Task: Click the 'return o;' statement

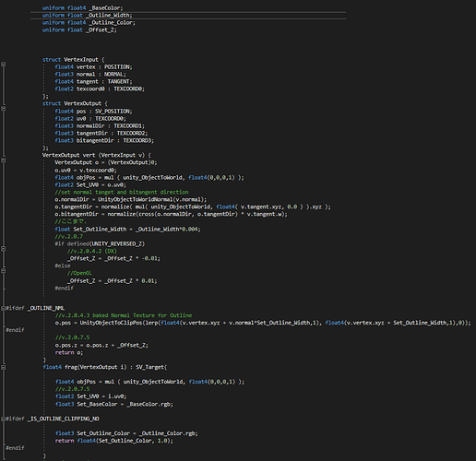Action: pyautogui.click(x=69, y=352)
